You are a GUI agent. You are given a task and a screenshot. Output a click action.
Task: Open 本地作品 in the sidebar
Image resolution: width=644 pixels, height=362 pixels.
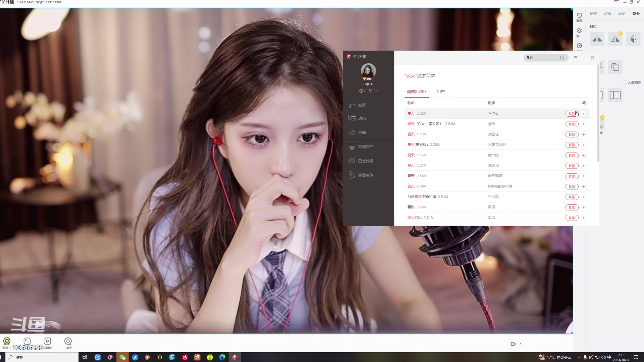tap(368, 147)
